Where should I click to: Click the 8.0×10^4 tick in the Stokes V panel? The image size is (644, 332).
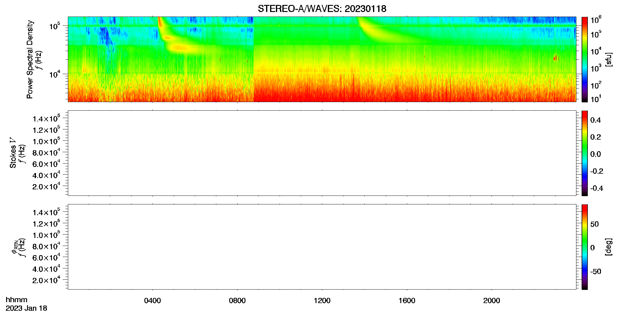point(46,152)
